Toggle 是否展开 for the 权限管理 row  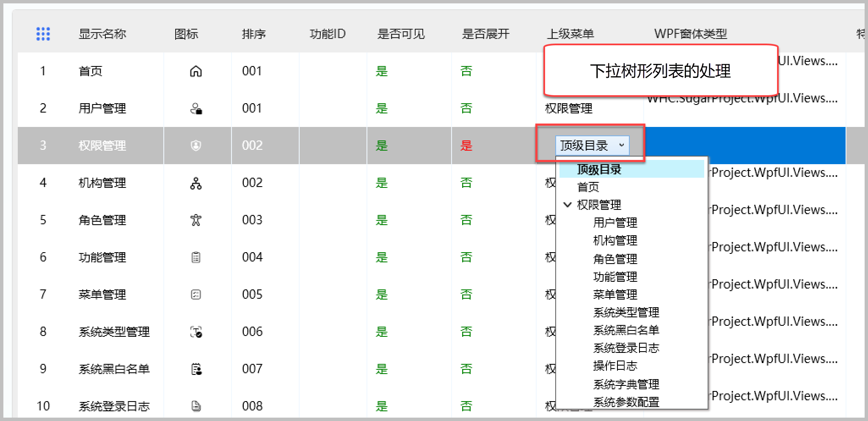click(x=466, y=145)
